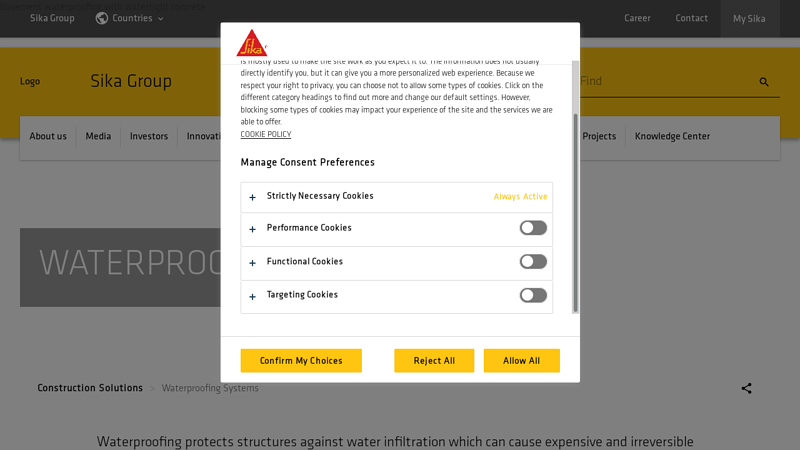Open the About us menu
This screenshot has width=800, height=450.
[x=48, y=137]
